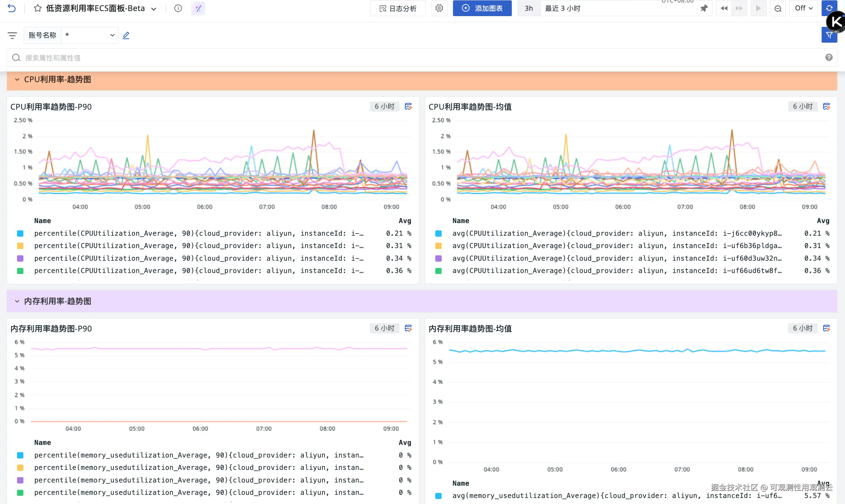845x504 pixels.
Task: Toggle the filter list icon beside 账号名称
Action: pos(12,35)
